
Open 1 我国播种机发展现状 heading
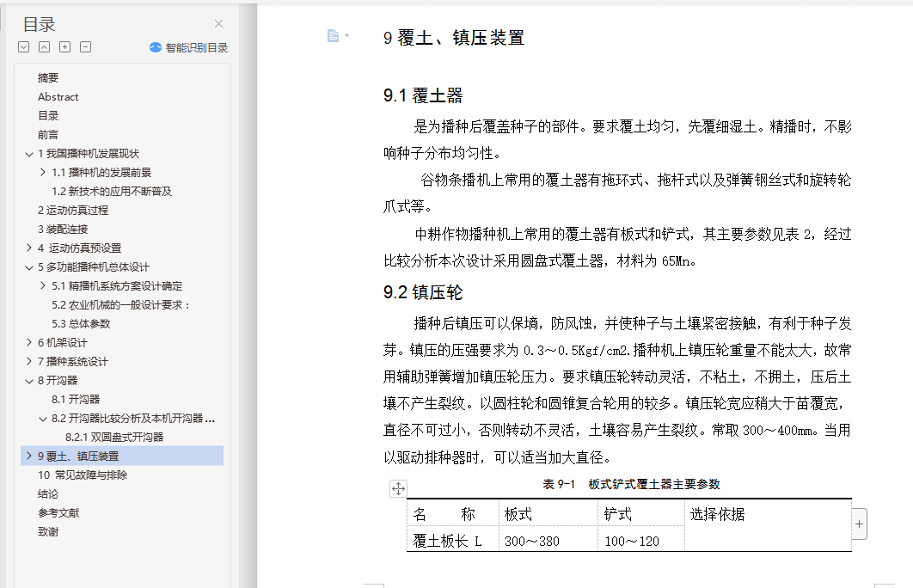point(89,154)
